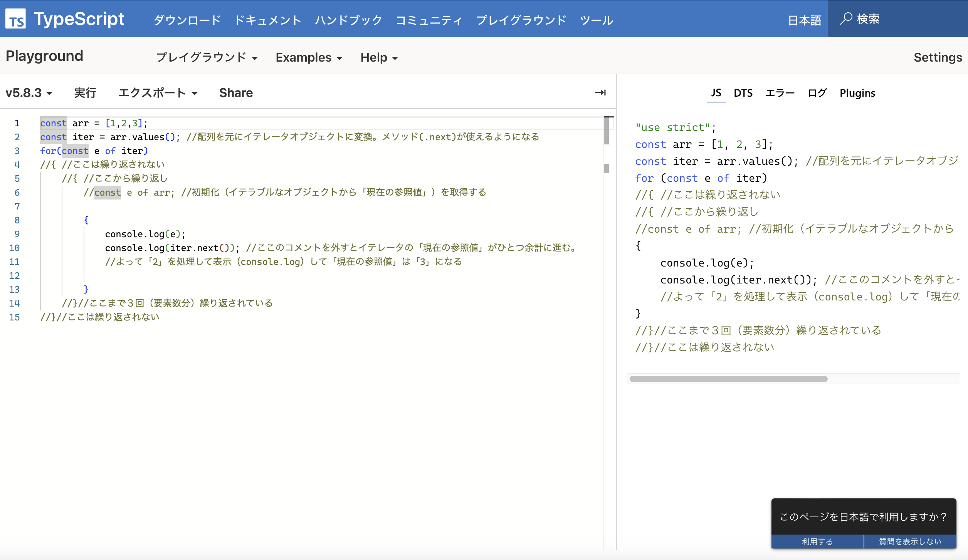Switch to the DTS tab
The width and height of the screenshot is (968, 560).
pyautogui.click(x=743, y=93)
